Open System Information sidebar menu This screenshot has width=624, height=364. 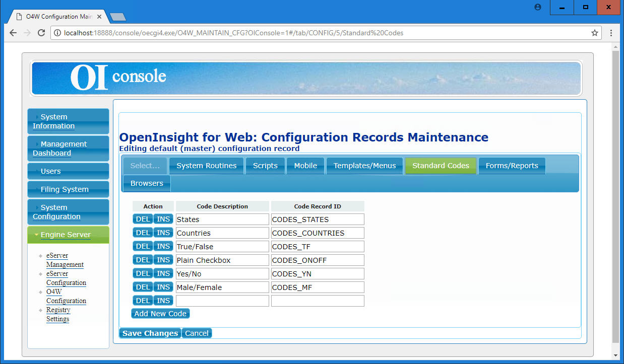click(68, 121)
